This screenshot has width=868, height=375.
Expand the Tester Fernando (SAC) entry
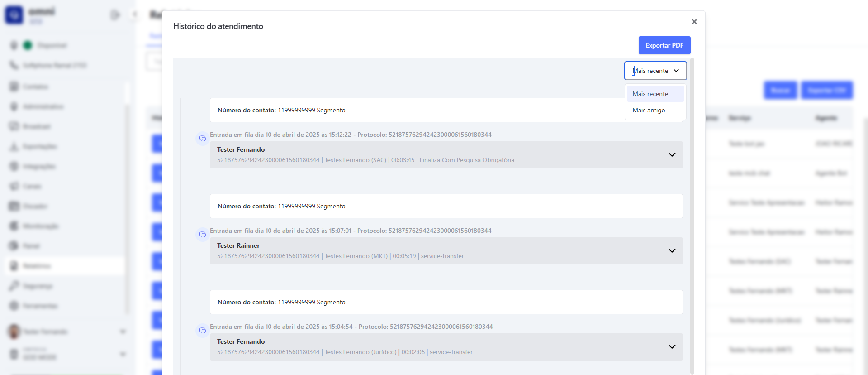coord(672,155)
